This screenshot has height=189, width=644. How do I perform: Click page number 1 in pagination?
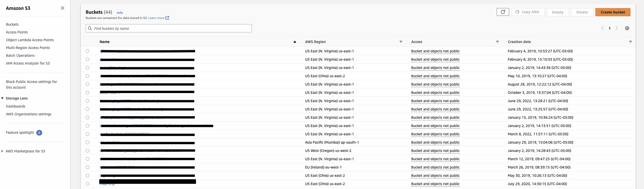pyautogui.click(x=610, y=28)
